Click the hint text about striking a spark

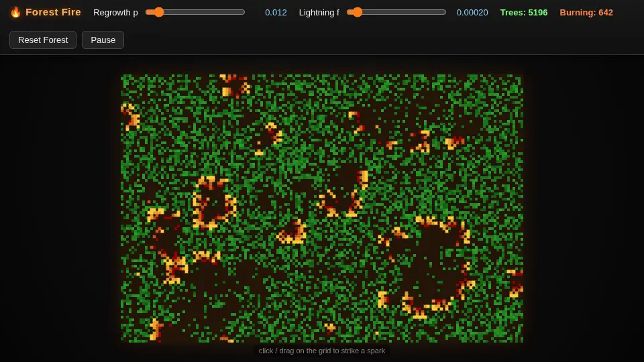322,351
